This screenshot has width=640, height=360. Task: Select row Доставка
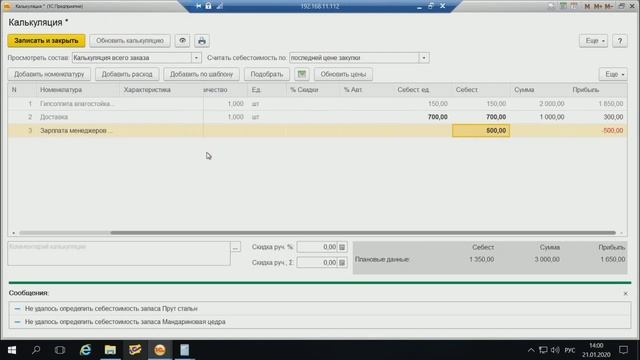pyautogui.click(x=317, y=117)
